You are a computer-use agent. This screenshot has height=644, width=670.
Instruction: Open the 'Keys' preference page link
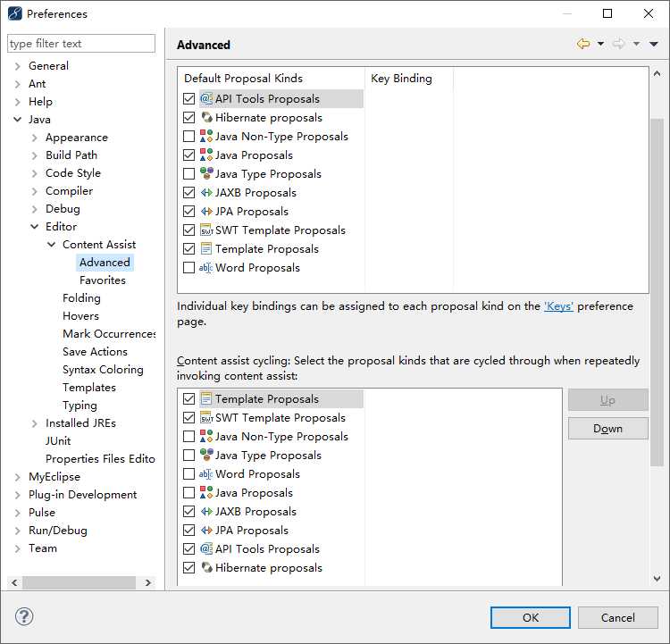(x=558, y=306)
